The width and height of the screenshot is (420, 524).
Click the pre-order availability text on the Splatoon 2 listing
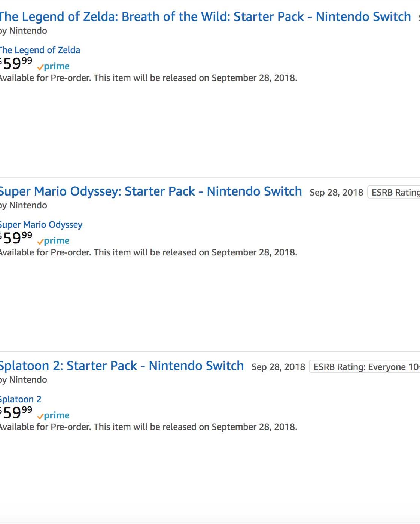click(x=149, y=427)
